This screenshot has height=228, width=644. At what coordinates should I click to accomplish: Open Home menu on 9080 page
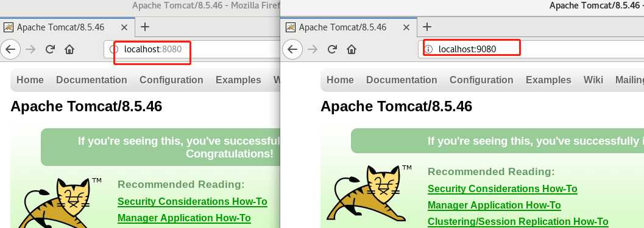340,80
